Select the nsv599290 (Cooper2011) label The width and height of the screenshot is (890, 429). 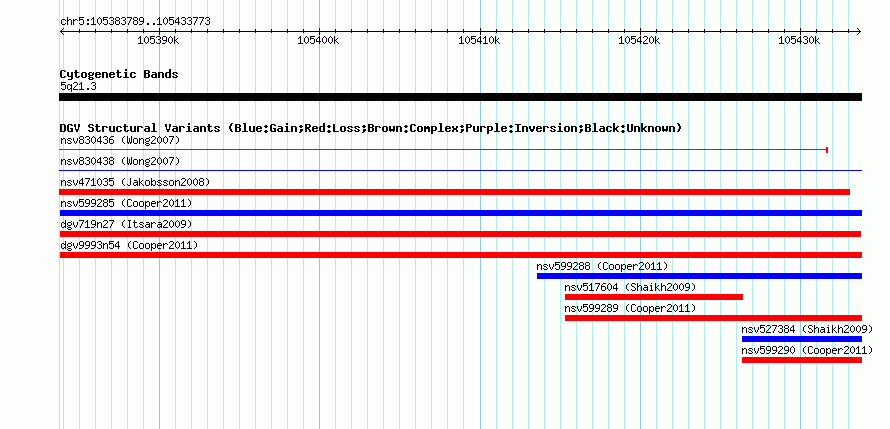point(807,350)
